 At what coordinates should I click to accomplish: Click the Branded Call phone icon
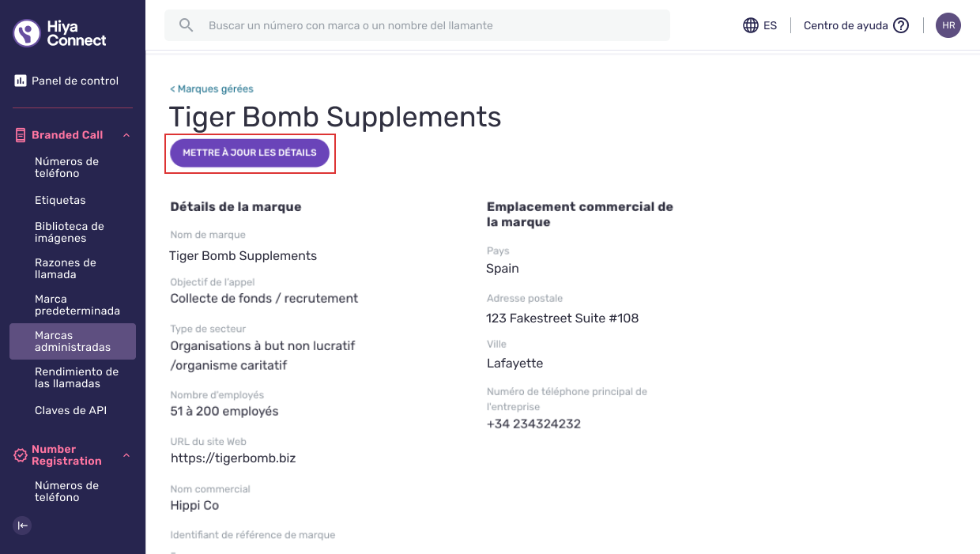pos(21,135)
